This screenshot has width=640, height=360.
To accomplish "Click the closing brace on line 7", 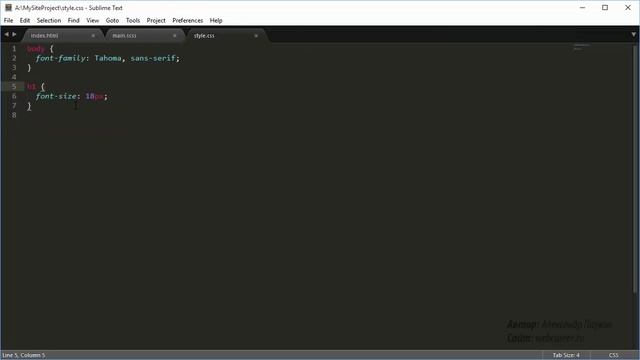I will click(x=29, y=106).
